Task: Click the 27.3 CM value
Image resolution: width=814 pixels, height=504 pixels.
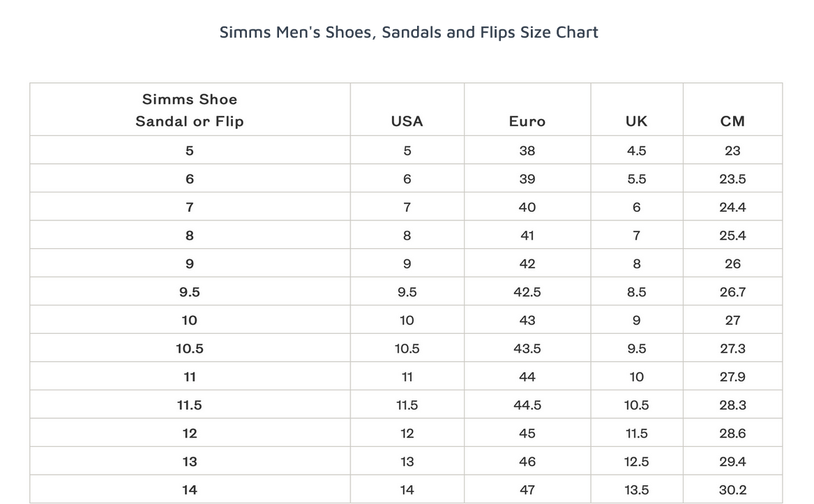Action: pyautogui.click(x=732, y=349)
